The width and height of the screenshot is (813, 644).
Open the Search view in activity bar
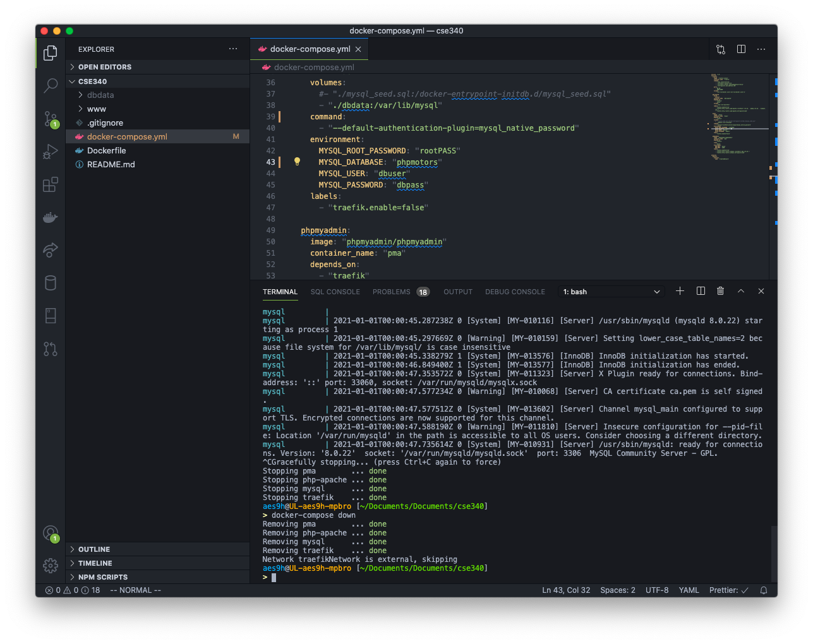pyautogui.click(x=51, y=85)
